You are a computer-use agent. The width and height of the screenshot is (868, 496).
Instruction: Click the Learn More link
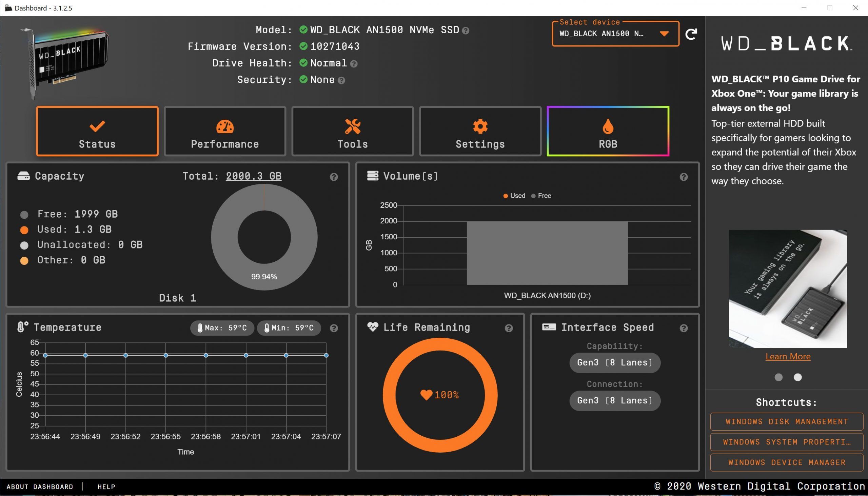click(788, 356)
